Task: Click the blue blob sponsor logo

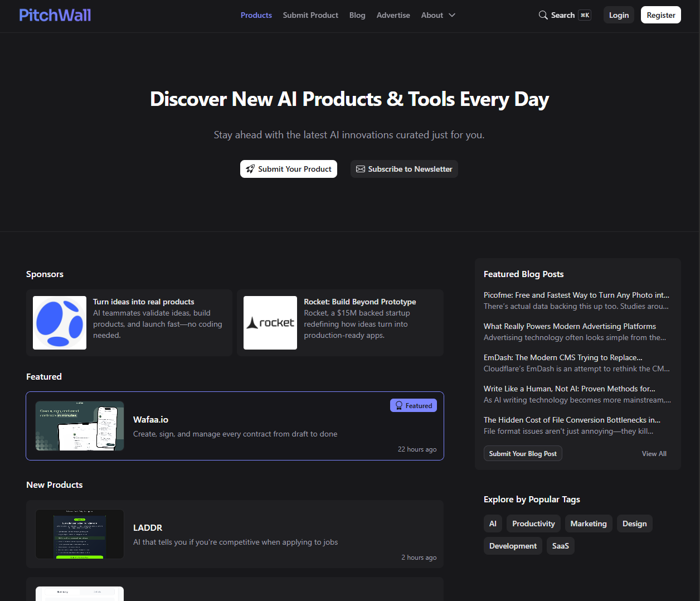Action: click(x=59, y=323)
